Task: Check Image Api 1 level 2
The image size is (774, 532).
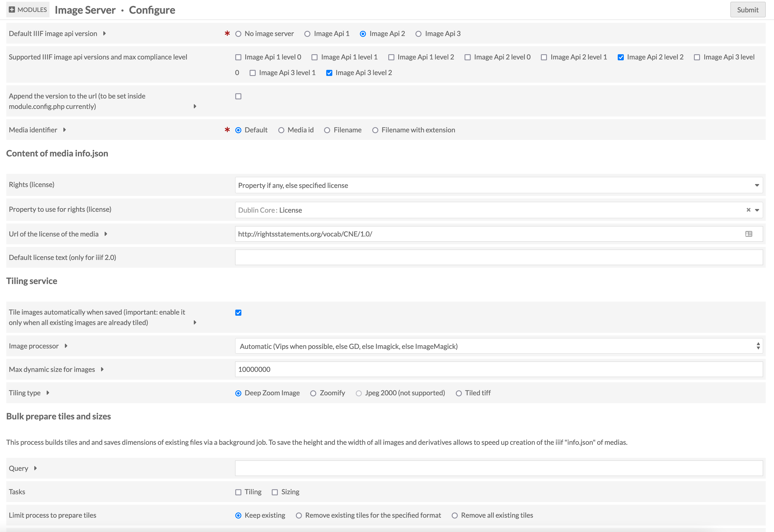Action: click(391, 57)
